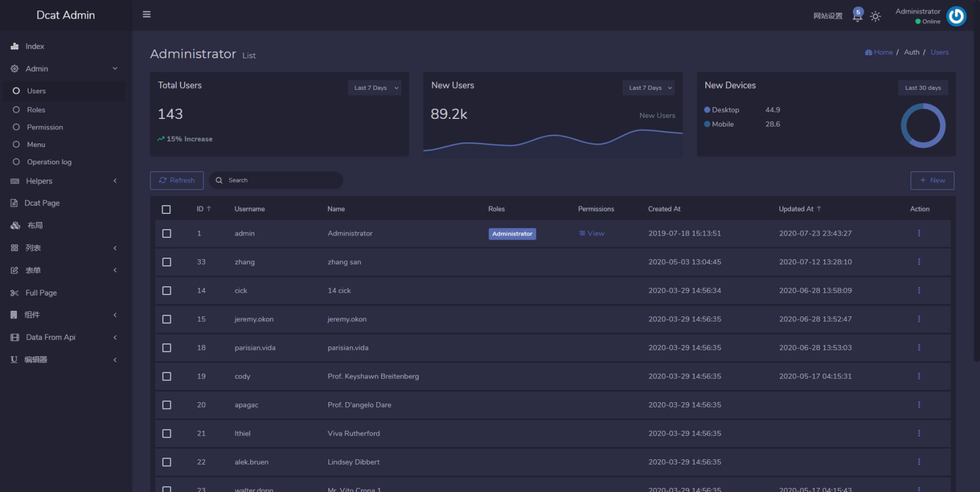Click the Administrator avatar power icon
The height and width of the screenshot is (492, 980).
(x=956, y=16)
